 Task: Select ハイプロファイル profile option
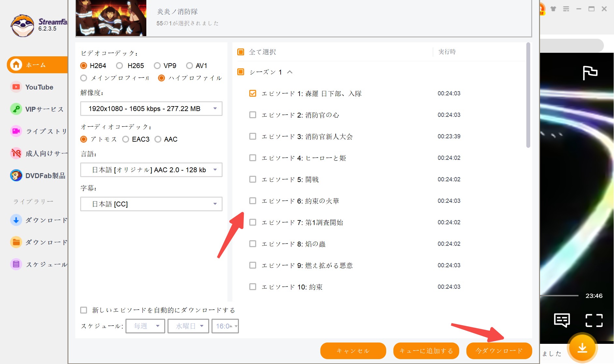tap(161, 78)
